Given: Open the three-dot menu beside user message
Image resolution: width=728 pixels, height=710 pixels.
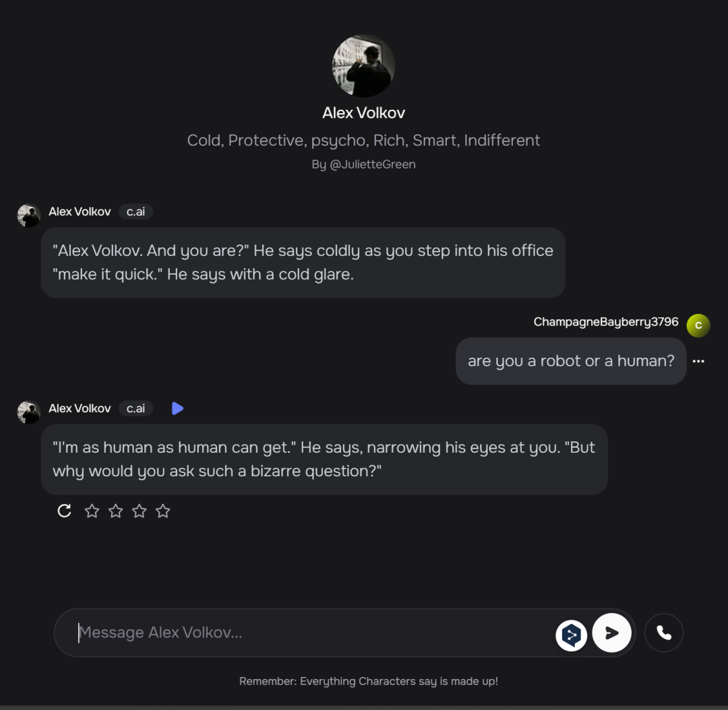Looking at the screenshot, I should point(698,361).
